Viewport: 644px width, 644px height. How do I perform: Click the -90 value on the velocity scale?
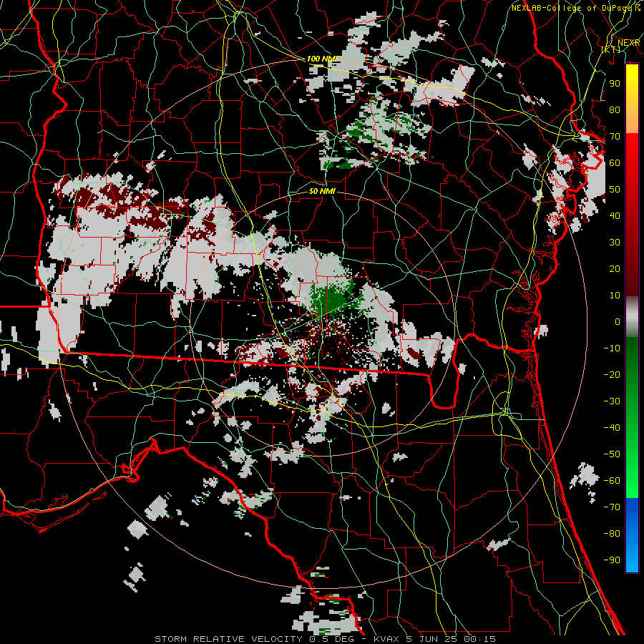(x=612, y=560)
